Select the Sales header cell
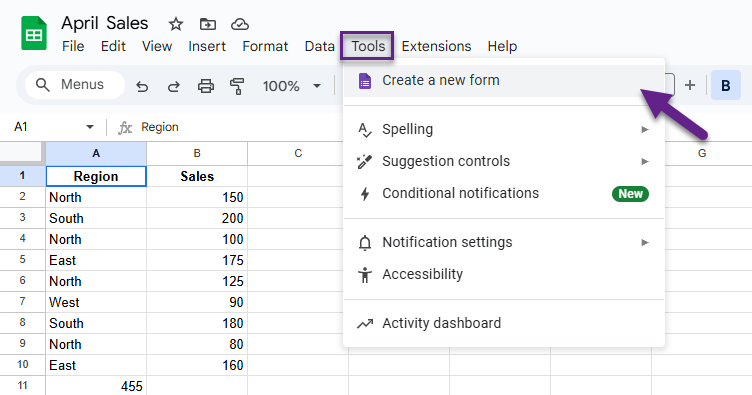This screenshot has height=395, width=752. tap(197, 176)
